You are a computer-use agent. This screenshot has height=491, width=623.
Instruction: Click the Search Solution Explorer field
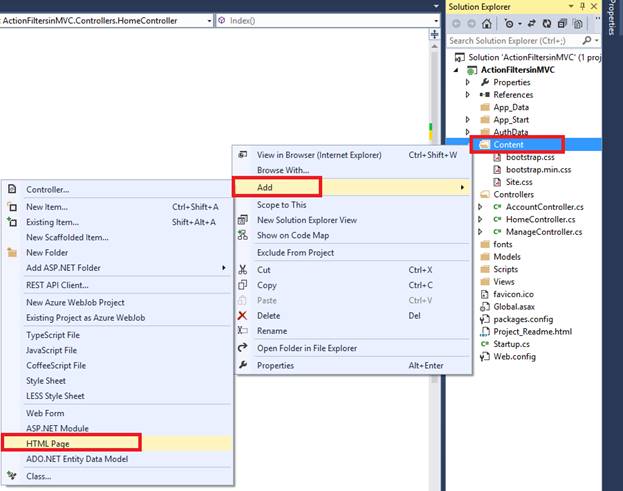[x=515, y=41]
